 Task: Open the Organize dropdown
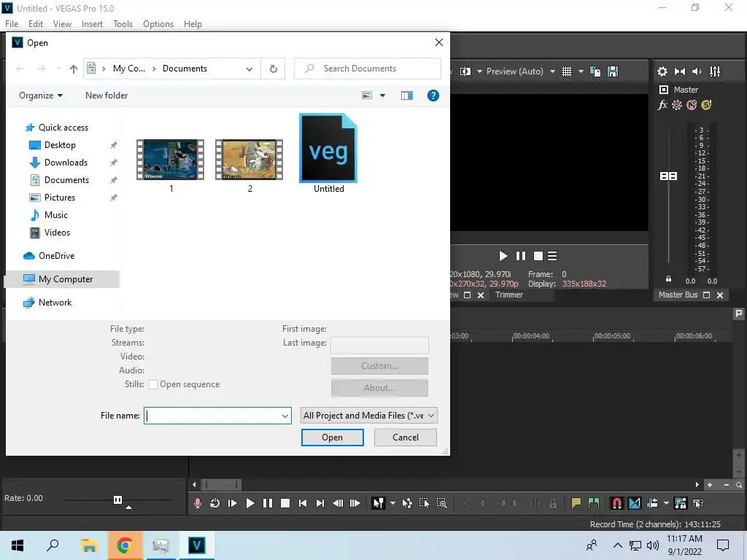coord(41,96)
